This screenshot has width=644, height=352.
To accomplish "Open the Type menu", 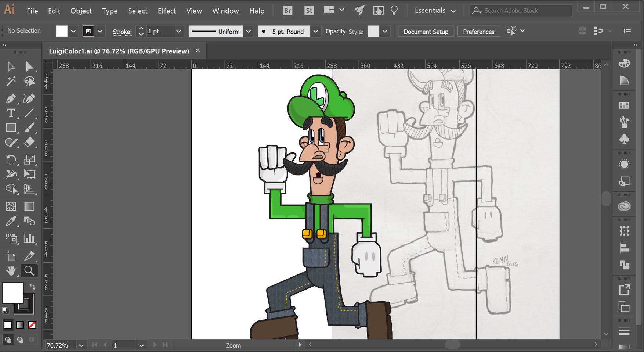I will pyautogui.click(x=110, y=11).
